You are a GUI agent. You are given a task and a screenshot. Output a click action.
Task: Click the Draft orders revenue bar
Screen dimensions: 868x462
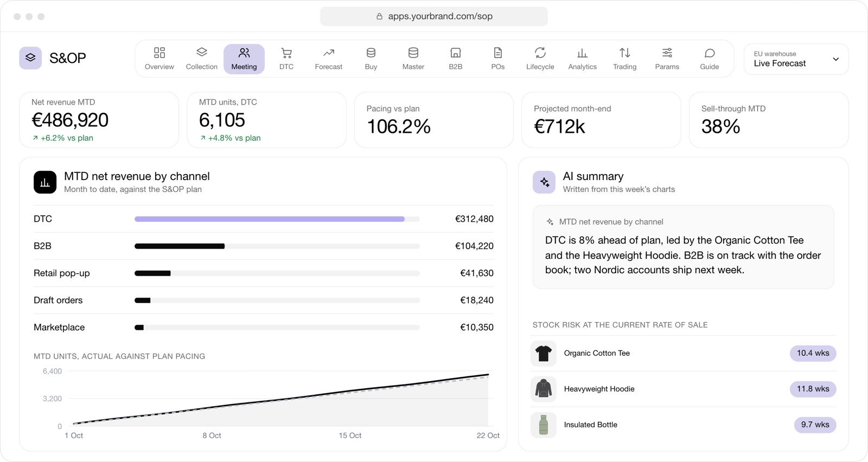pyautogui.click(x=277, y=300)
